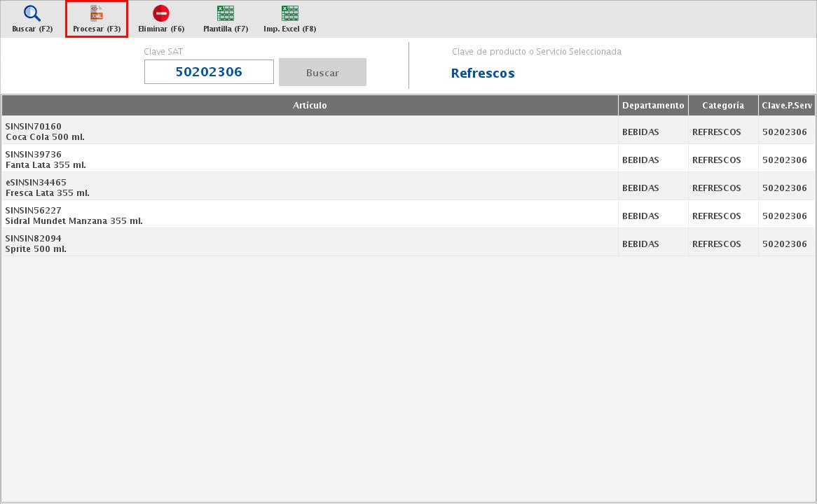Click the Clave.P.Serv column header
This screenshot has width=817, height=504.
pos(787,106)
